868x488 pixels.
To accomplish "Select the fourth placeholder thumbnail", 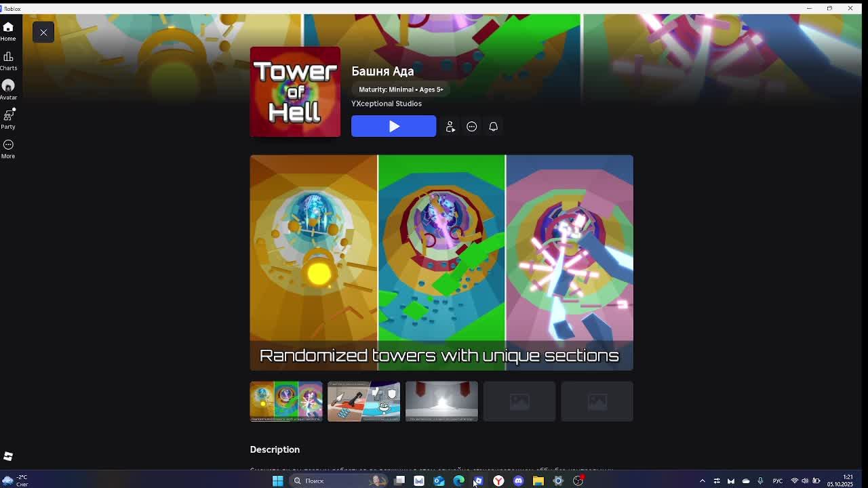I will click(x=519, y=401).
